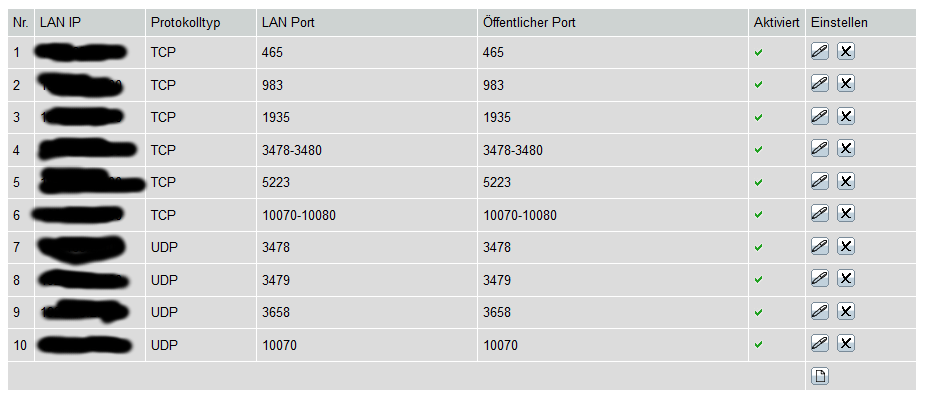The image size is (930, 397).
Task: Click the Protokolltyp column header
Action: (186, 23)
